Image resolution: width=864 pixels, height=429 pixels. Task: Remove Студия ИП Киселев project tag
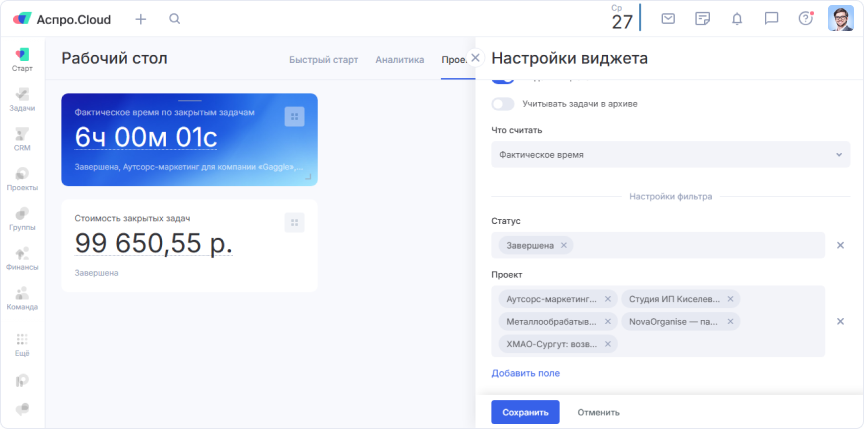(x=730, y=299)
